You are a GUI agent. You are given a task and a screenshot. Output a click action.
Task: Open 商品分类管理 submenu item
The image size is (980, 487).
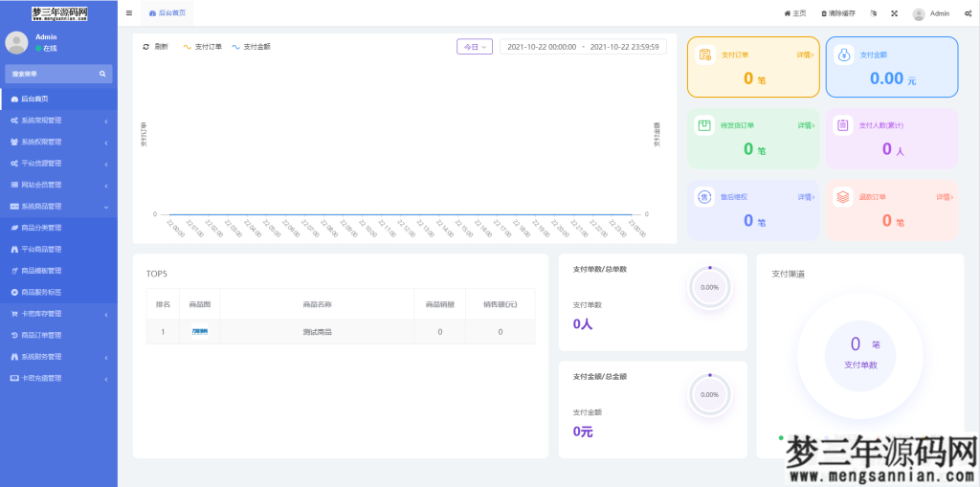(58, 228)
